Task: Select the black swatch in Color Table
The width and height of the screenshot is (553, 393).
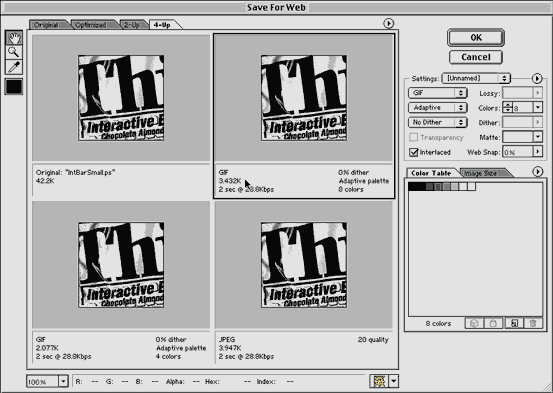Action: [413, 186]
